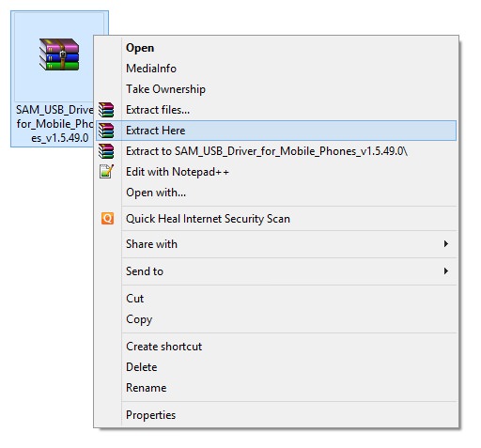Screen dimensions: 481x448
Task: Select Extract files... option
Action: pos(276,110)
